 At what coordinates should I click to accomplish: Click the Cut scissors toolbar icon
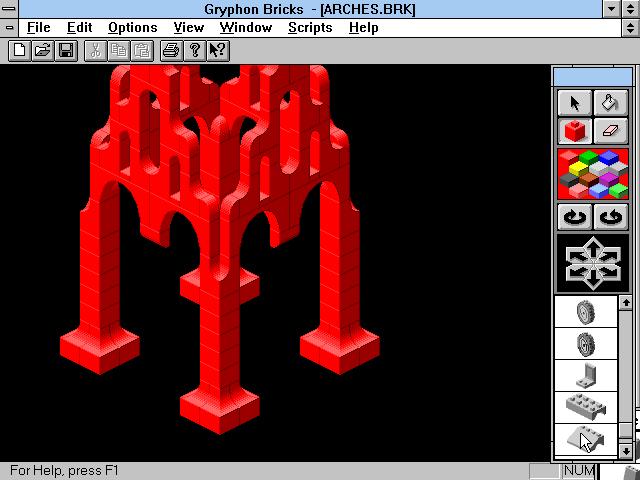(x=96, y=51)
